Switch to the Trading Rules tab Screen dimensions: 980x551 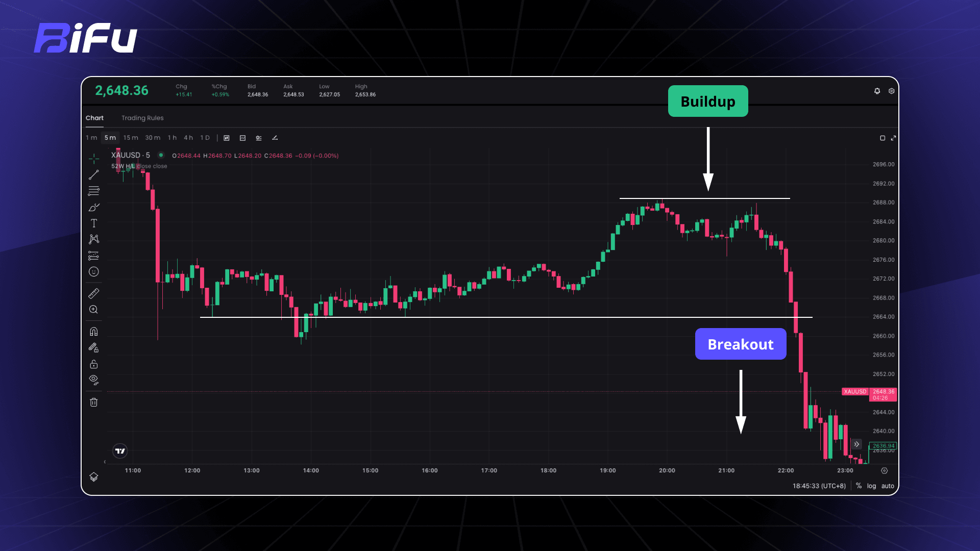pyautogui.click(x=142, y=118)
